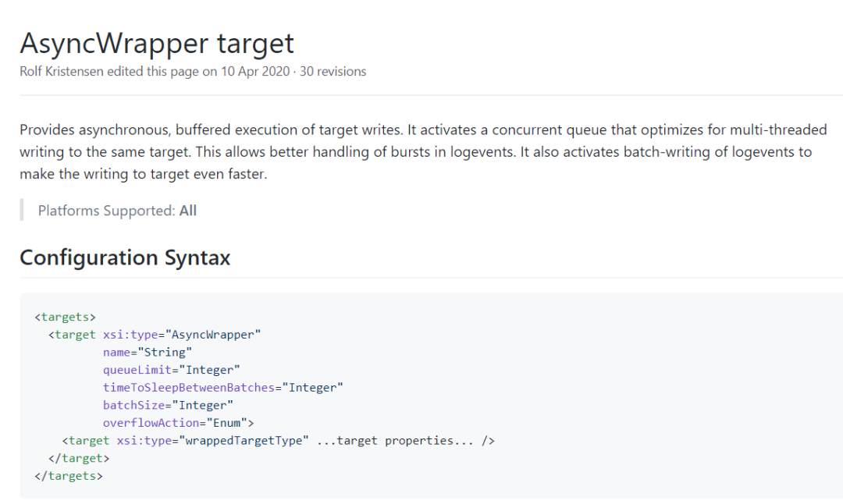Viewport: 843px width, 504px height.
Task: Click the name="String" attribute line
Action: (147, 352)
